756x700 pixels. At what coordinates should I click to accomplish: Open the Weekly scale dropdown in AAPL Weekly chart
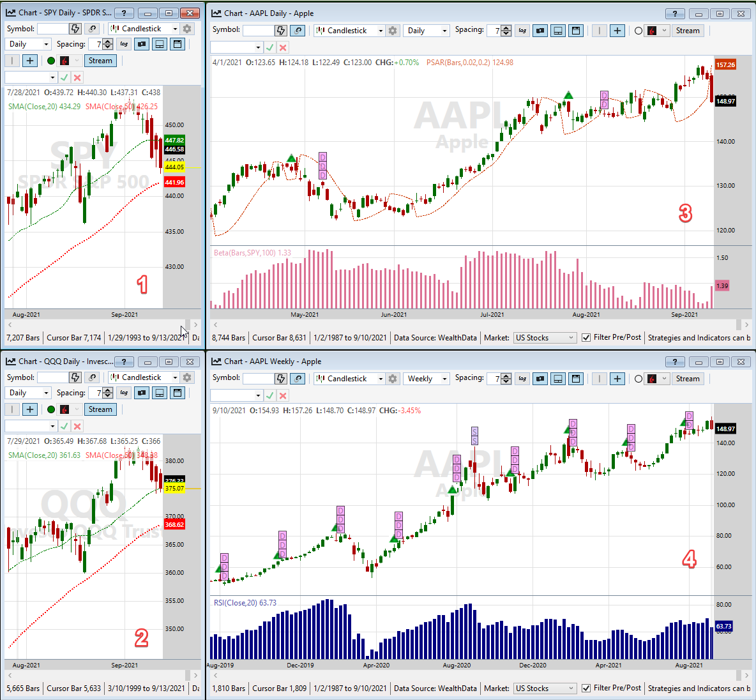427,379
